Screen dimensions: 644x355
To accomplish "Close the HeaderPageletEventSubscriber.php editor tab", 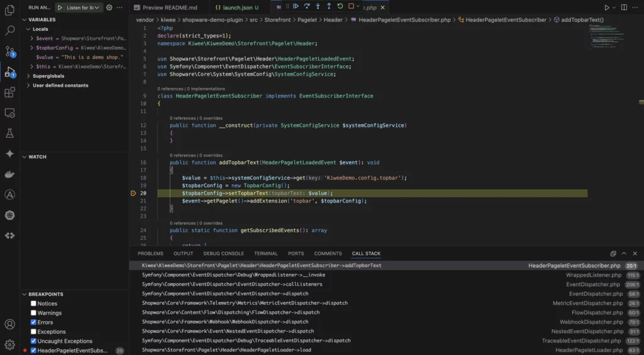I will 383,8.
